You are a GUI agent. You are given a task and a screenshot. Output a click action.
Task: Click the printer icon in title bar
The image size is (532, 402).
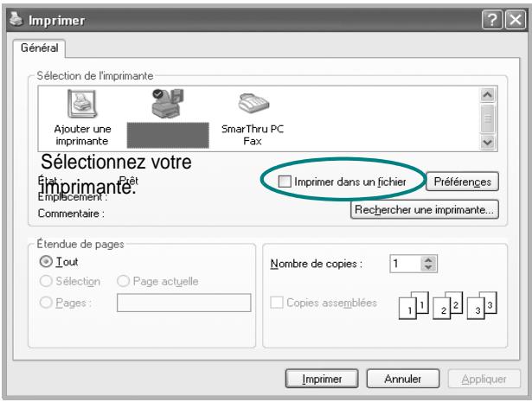click(16, 19)
